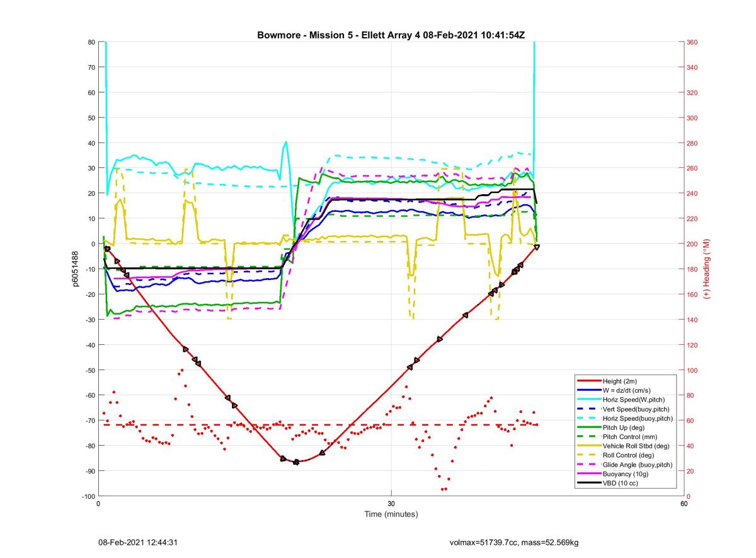Click the "Horiz Speed(W,pitch)" legend entry
The width and height of the screenshot is (756, 558).
[x=633, y=400]
